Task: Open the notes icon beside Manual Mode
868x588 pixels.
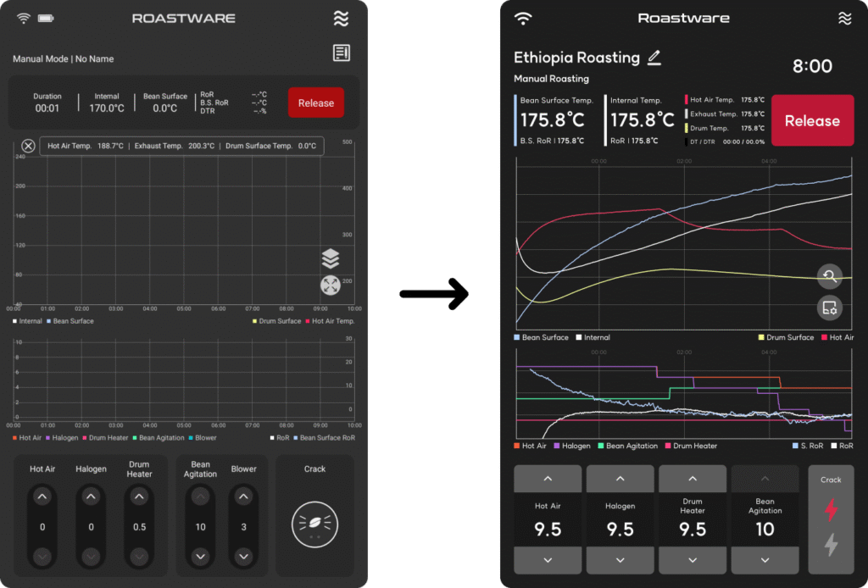Action: click(x=342, y=53)
